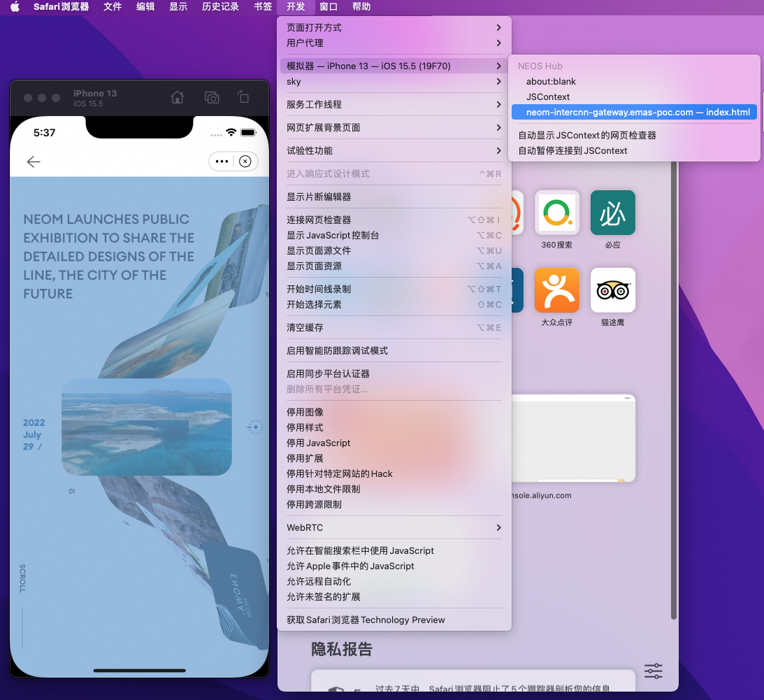This screenshot has height=700, width=764.
Task: Expand 页面打开方式 submenu
Action: [x=394, y=28]
